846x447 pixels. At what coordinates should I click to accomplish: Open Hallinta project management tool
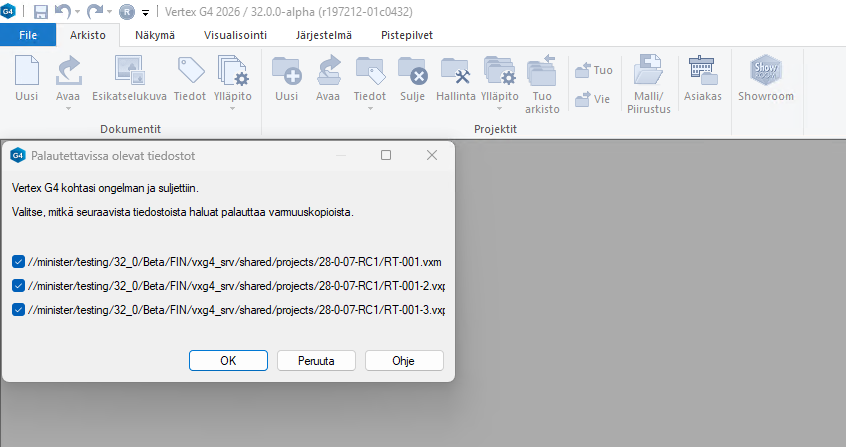[x=455, y=70]
